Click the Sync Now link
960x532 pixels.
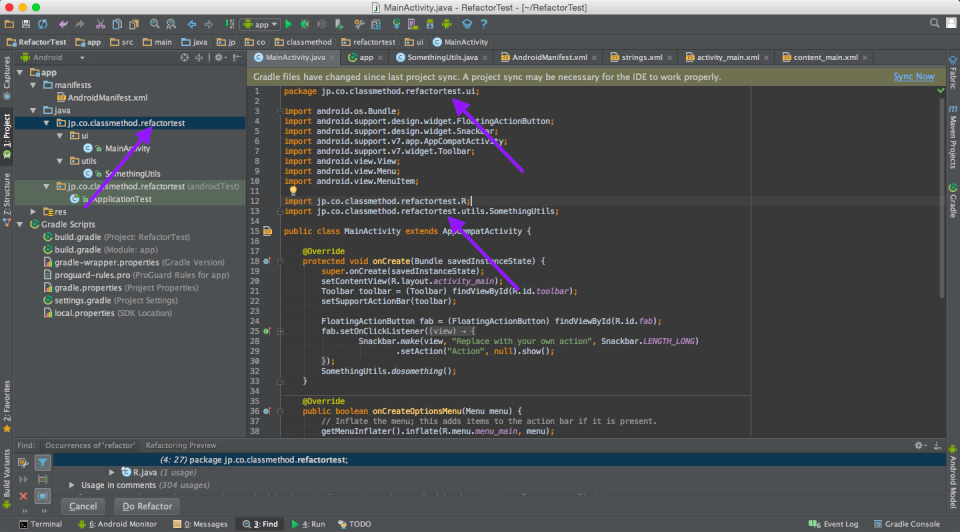point(913,77)
